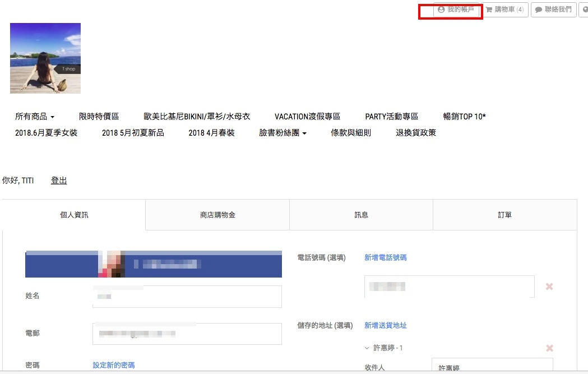Expand the 所有商品 dropdown menu
588x374 pixels.
[x=35, y=117]
